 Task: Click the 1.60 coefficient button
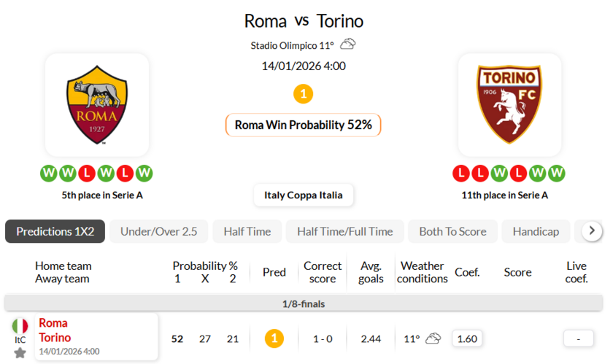point(466,338)
